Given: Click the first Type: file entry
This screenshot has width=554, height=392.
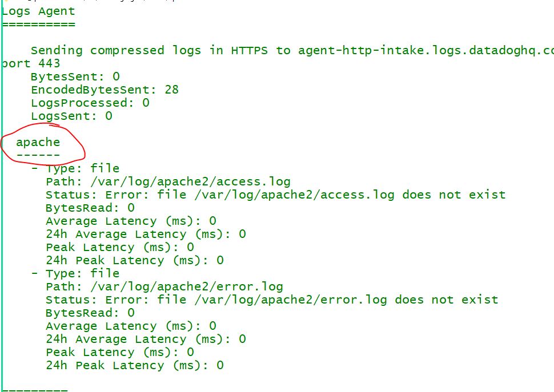Looking at the screenshot, I should pyautogui.click(x=83, y=168).
